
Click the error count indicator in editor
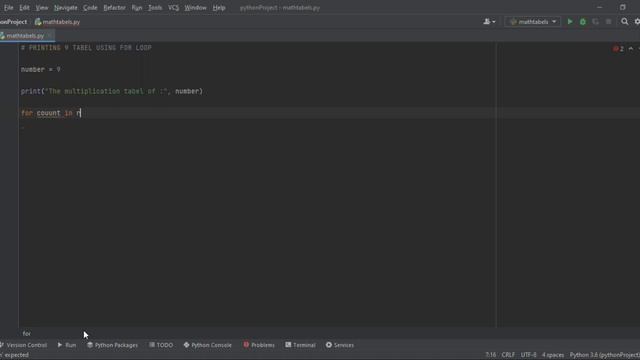pos(618,49)
